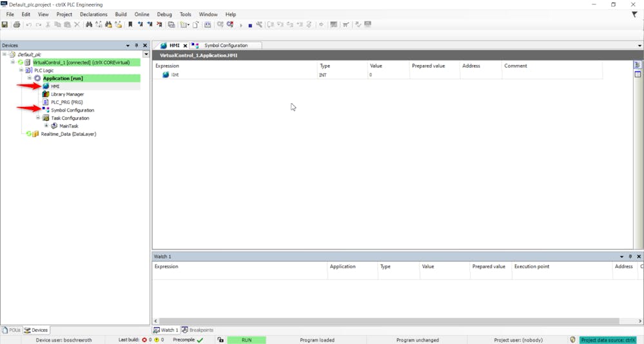Select HMI item in the device tree
Image resolution: width=644 pixels, height=344 pixels.
coord(55,86)
